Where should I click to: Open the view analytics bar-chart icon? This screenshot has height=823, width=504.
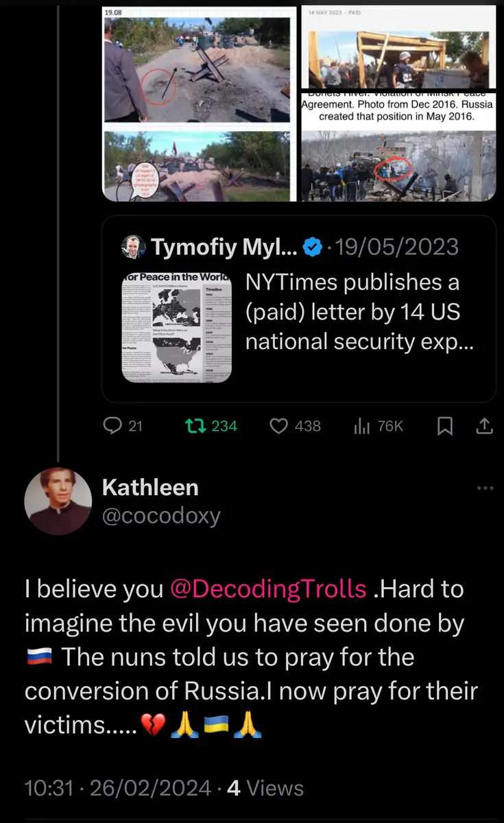362,426
